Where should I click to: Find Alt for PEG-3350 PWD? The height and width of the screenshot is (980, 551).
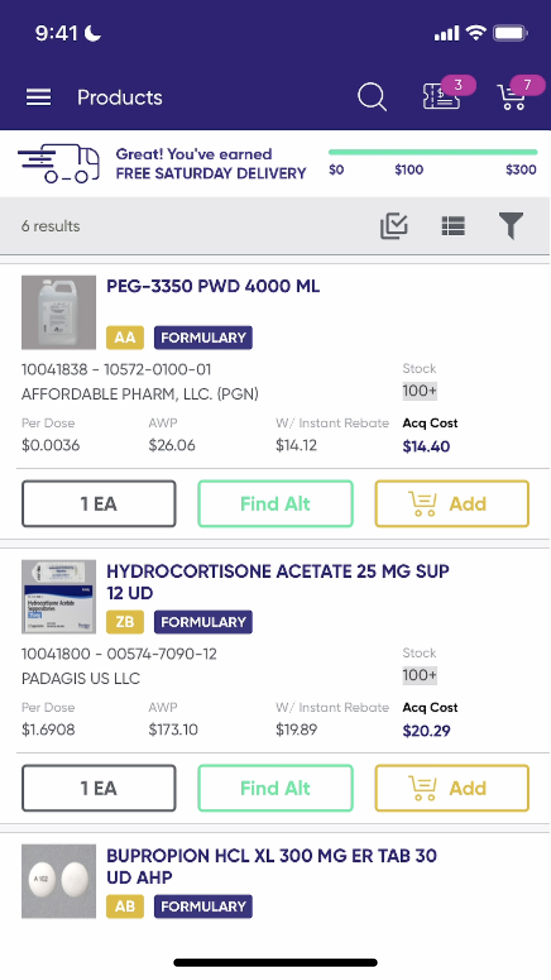pos(275,504)
